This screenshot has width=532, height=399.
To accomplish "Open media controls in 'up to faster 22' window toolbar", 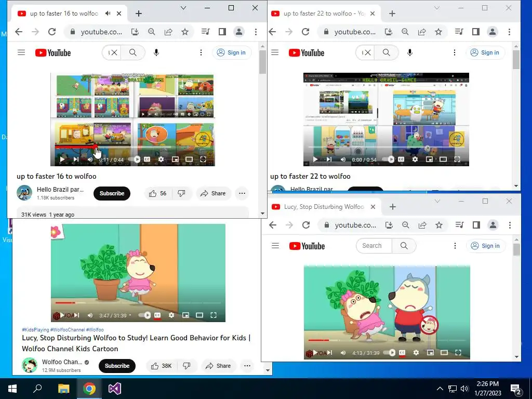I will pos(459,32).
